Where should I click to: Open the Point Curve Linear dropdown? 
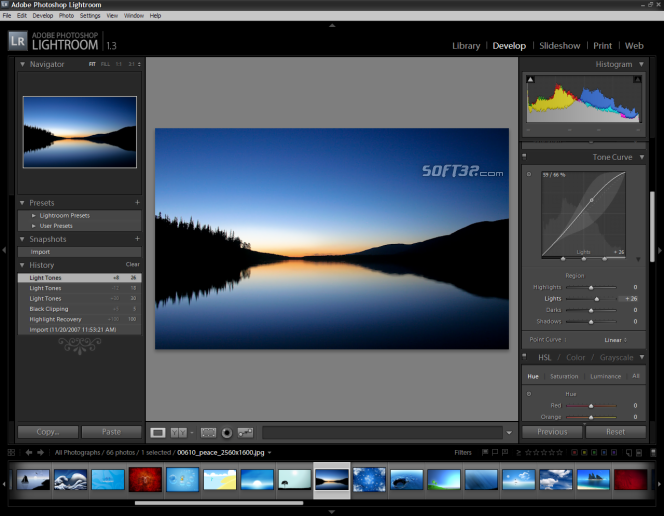(616, 340)
